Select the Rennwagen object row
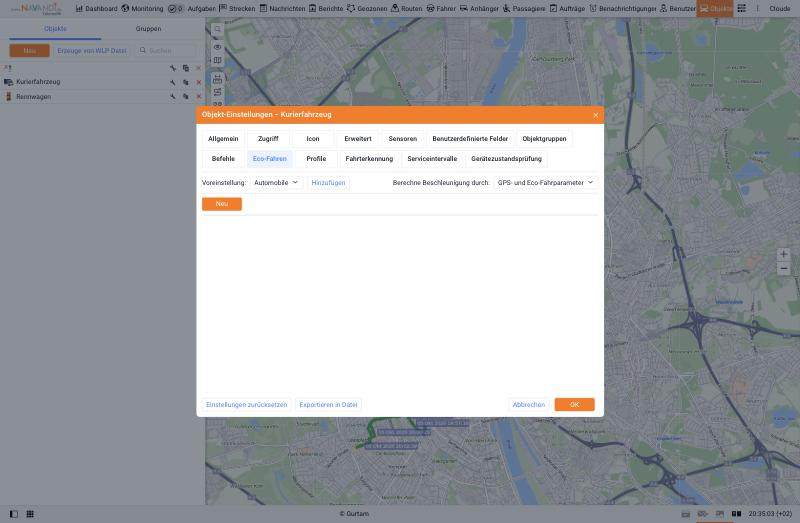This screenshot has width=800, height=523. pyautogui.click(x=102, y=96)
